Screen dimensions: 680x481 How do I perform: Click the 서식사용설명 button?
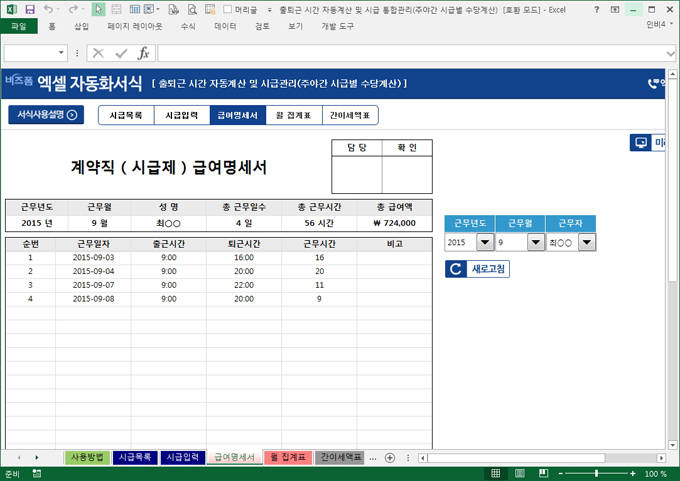(46, 115)
